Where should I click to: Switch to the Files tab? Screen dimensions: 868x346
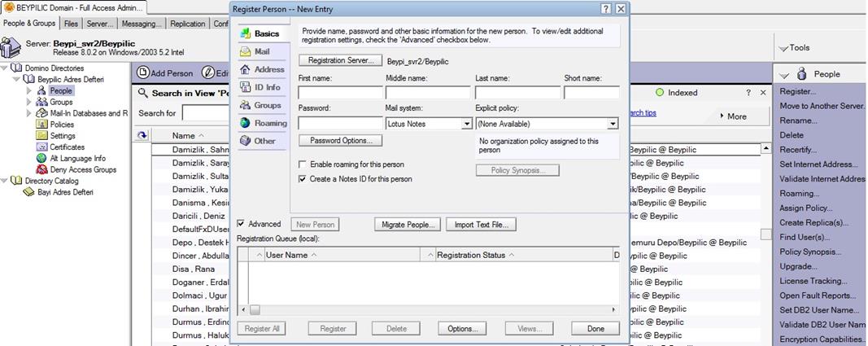pyautogui.click(x=71, y=24)
